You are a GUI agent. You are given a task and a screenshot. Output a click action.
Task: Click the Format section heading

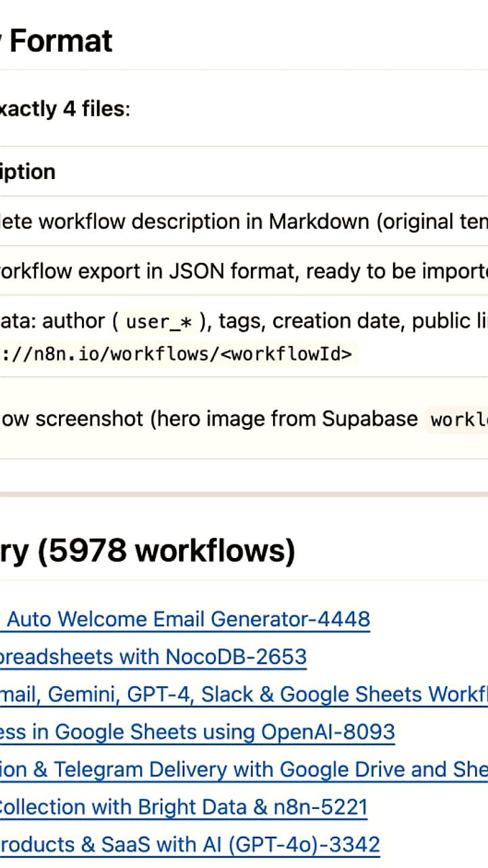click(x=61, y=41)
